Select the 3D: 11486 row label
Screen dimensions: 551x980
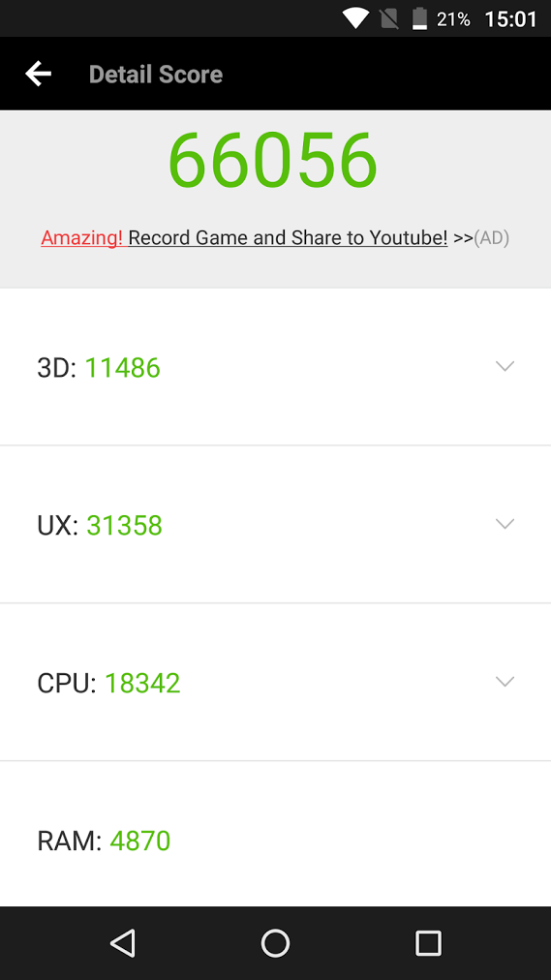point(99,368)
